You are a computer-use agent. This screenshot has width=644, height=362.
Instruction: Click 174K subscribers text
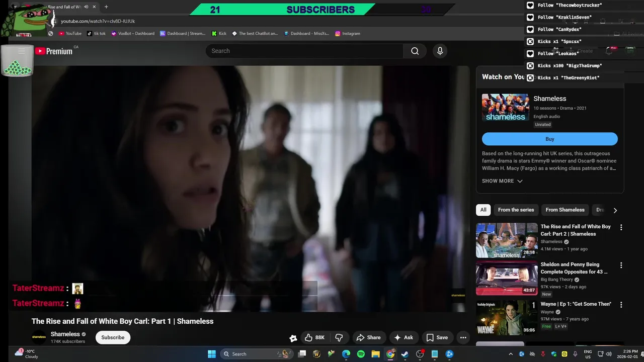[x=68, y=342]
